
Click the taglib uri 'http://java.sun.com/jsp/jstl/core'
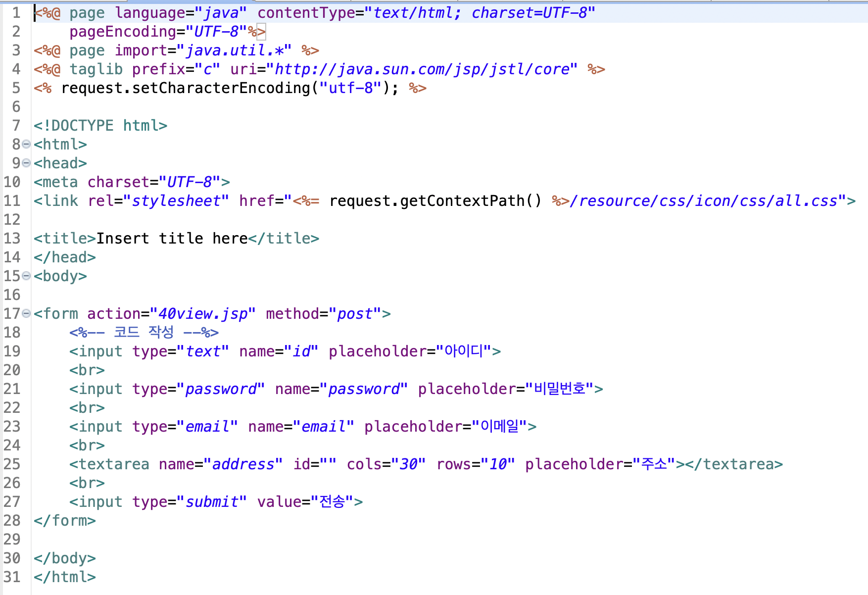click(422, 69)
